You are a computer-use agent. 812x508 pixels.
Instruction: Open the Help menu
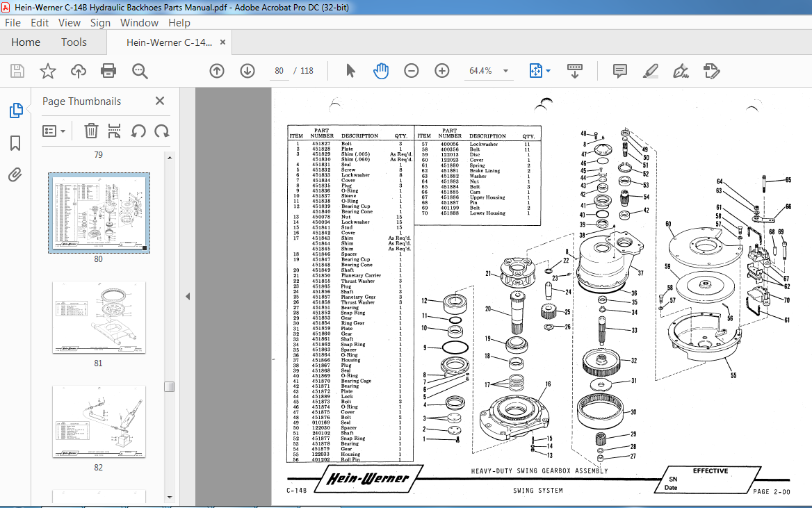179,23
